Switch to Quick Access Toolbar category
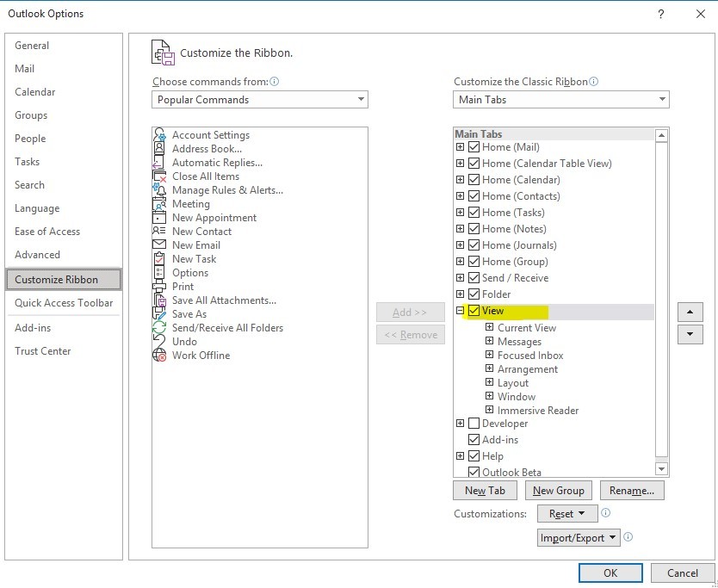The image size is (718, 588). pos(64,303)
